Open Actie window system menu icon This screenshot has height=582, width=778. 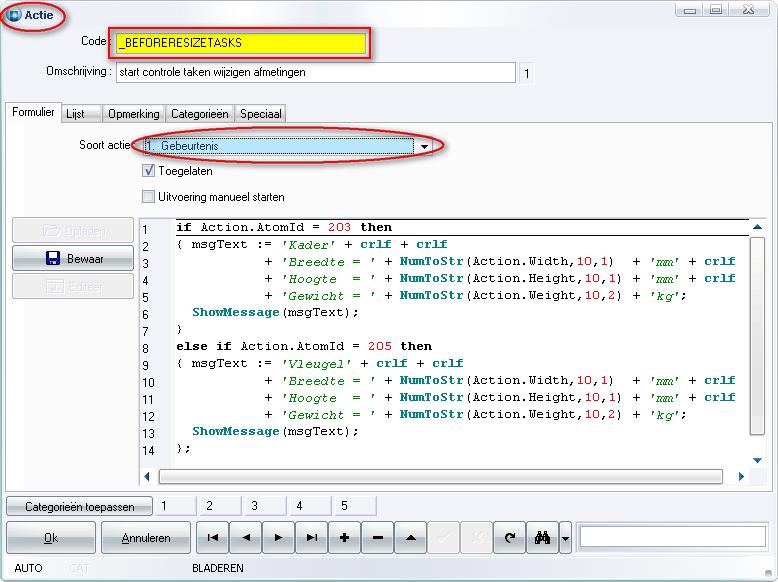tap(14, 15)
